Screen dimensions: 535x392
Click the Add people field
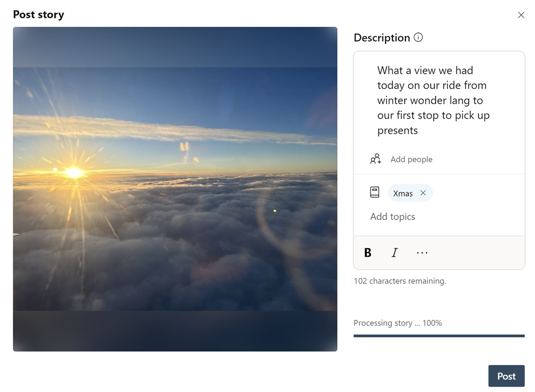tap(412, 159)
